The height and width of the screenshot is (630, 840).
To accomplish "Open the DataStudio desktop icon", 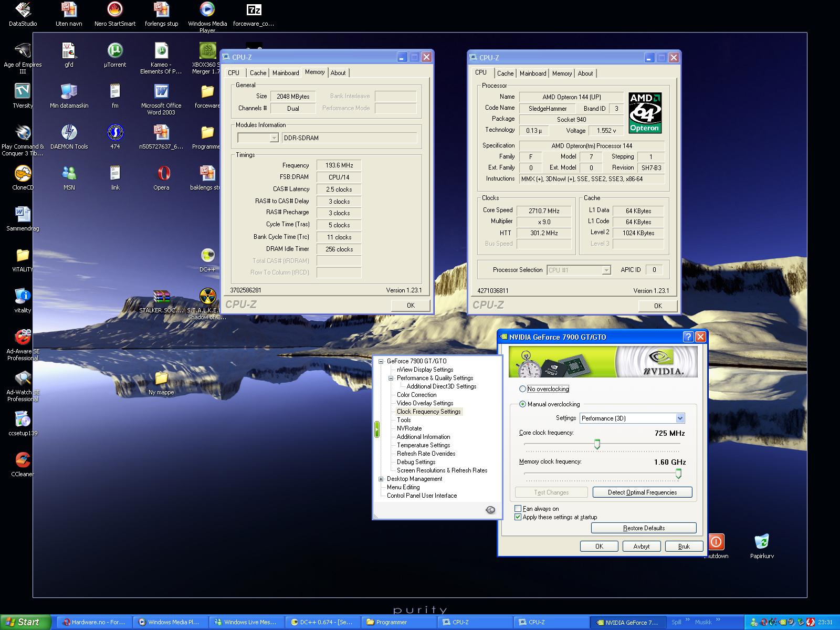I will [23, 14].
